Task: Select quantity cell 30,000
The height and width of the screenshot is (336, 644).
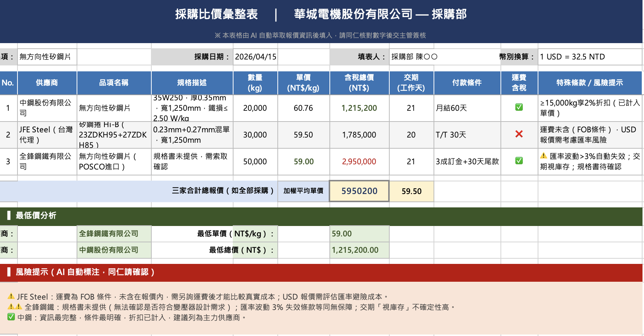Action: click(255, 135)
